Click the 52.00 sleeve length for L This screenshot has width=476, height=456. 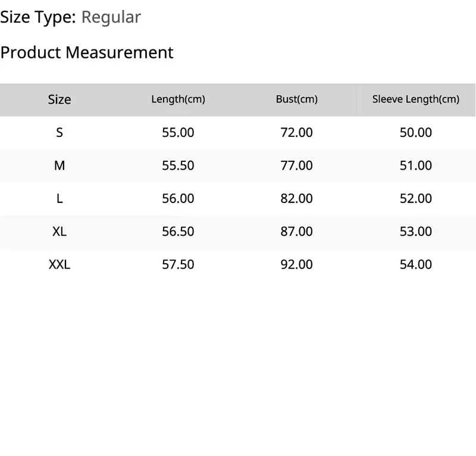coord(416,199)
